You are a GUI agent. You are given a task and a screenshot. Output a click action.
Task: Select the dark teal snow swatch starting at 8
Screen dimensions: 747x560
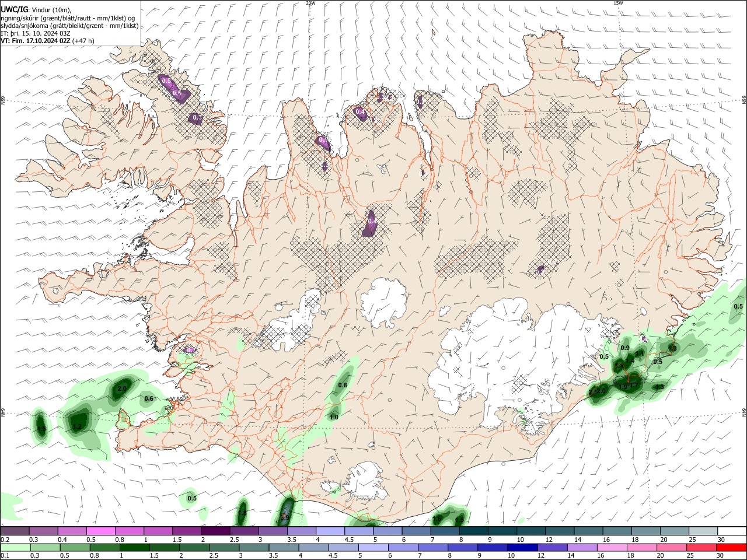473,531
